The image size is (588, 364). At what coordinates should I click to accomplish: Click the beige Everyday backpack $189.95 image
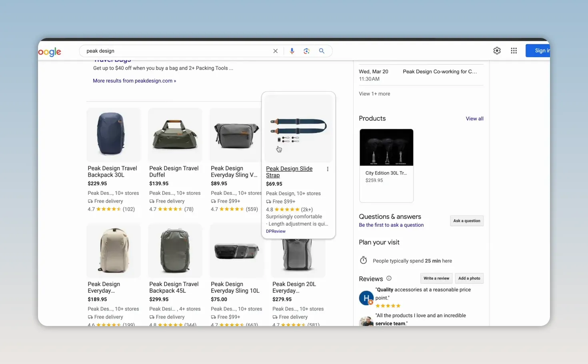114,250
